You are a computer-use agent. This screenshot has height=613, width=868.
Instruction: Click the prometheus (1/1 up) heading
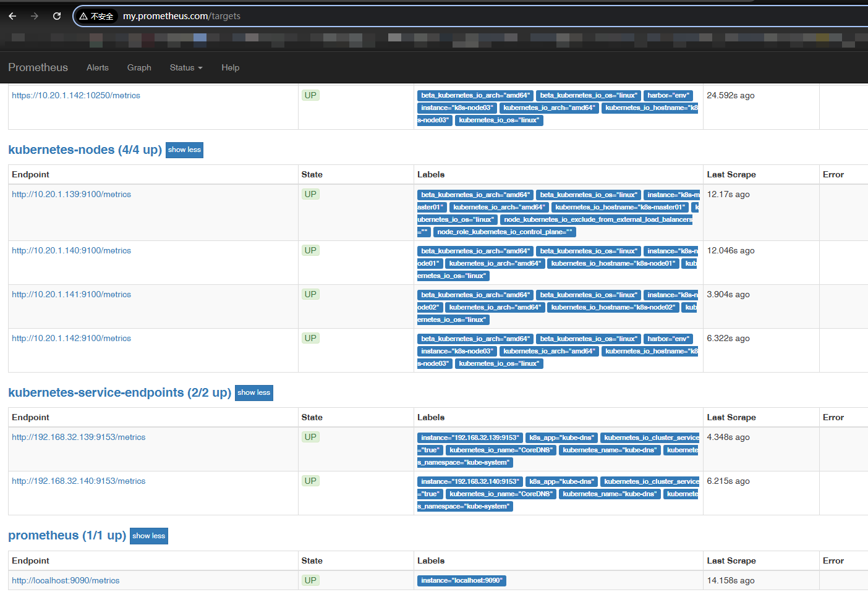(67, 535)
